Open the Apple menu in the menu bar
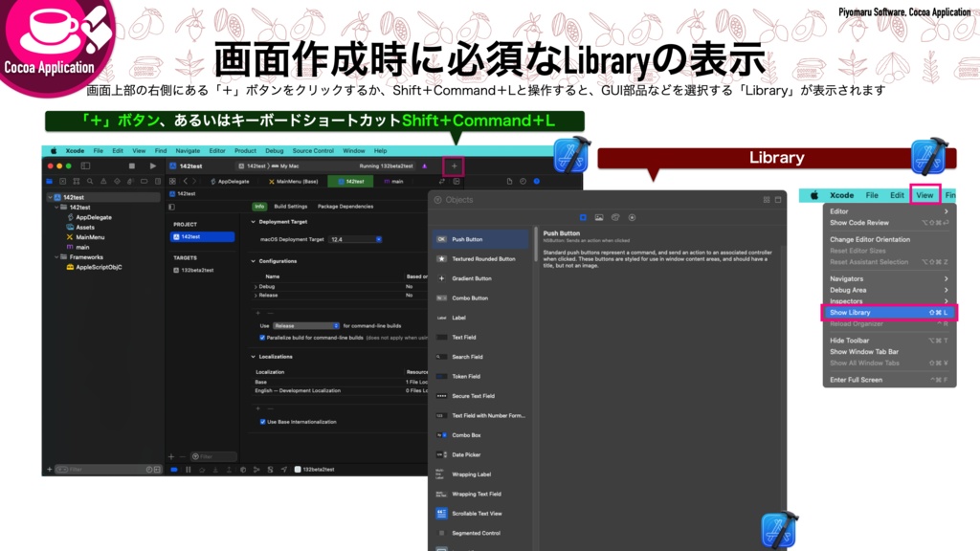The width and height of the screenshot is (980, 551). (x=54, y=151)
